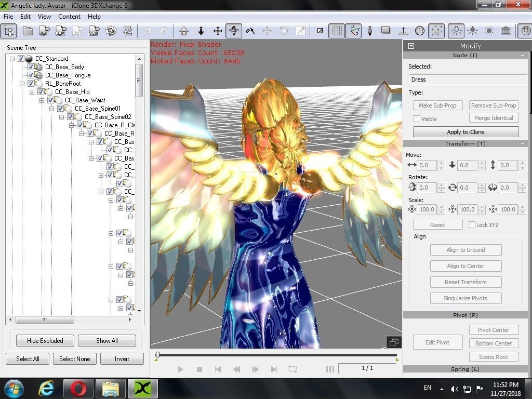Click the iClone export toolbar icon

tap(44, 31)
